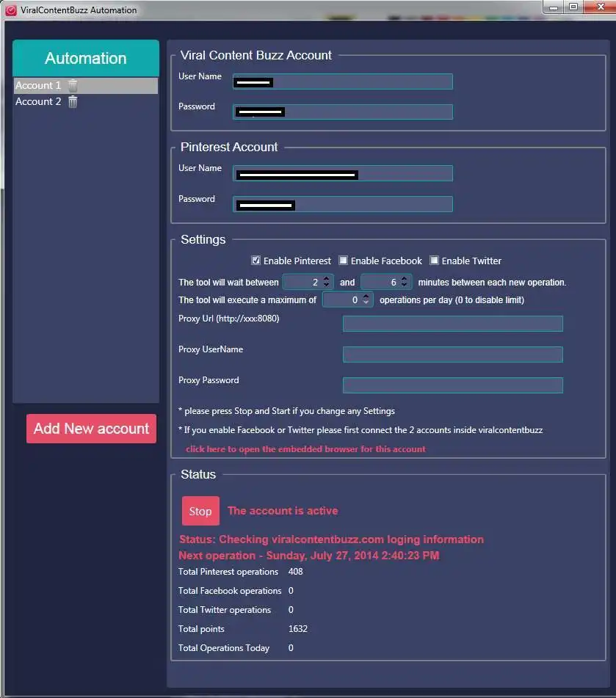Screen dimensions: 616x698
Task: Decrease maximum wait minutes spinner
Action: (x=405, y=285)
